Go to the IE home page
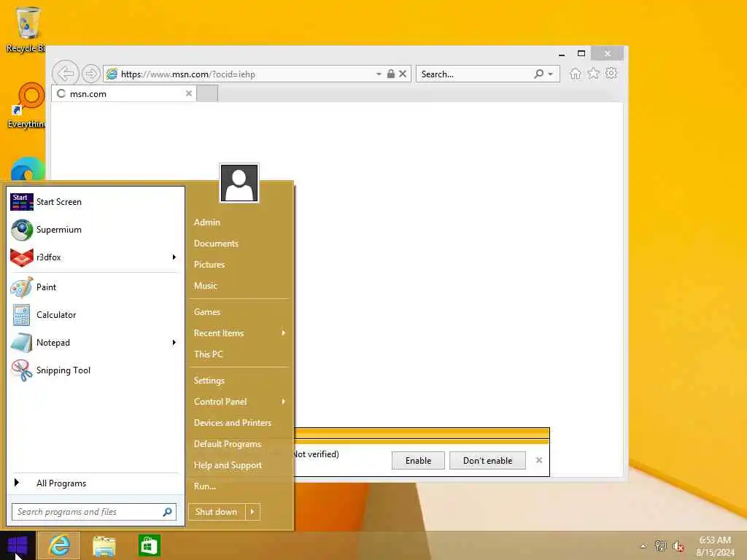 576,74
